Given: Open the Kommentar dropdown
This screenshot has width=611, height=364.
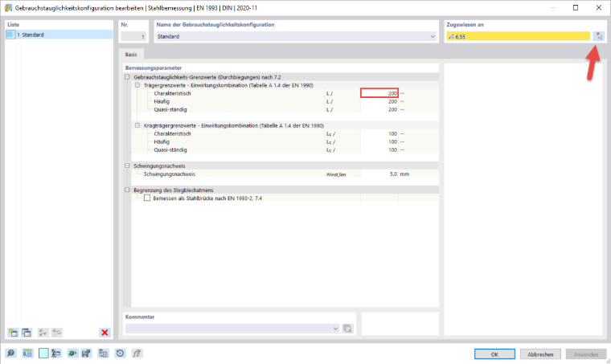Looking at the screenshot, I should 335,329.
